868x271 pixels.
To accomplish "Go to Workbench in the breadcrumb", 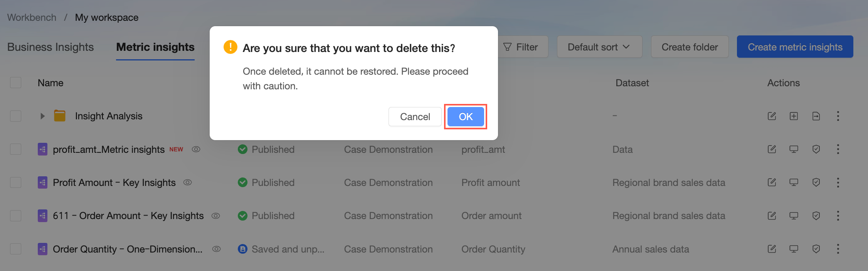I will [x=32, y=17].
